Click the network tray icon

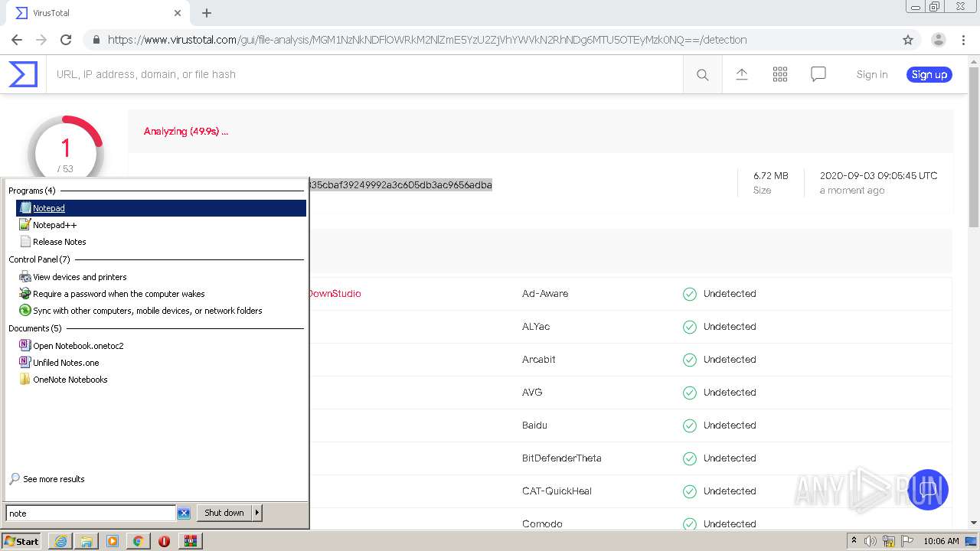[x=889, y=541]
